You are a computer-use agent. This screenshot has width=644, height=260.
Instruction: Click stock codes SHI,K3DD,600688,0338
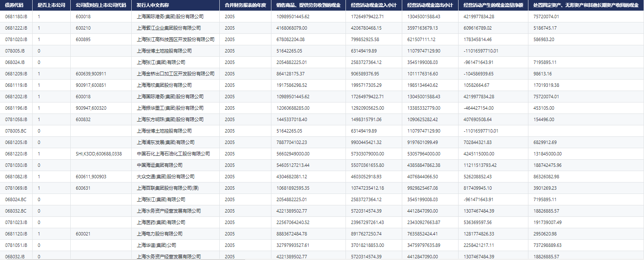99,154
